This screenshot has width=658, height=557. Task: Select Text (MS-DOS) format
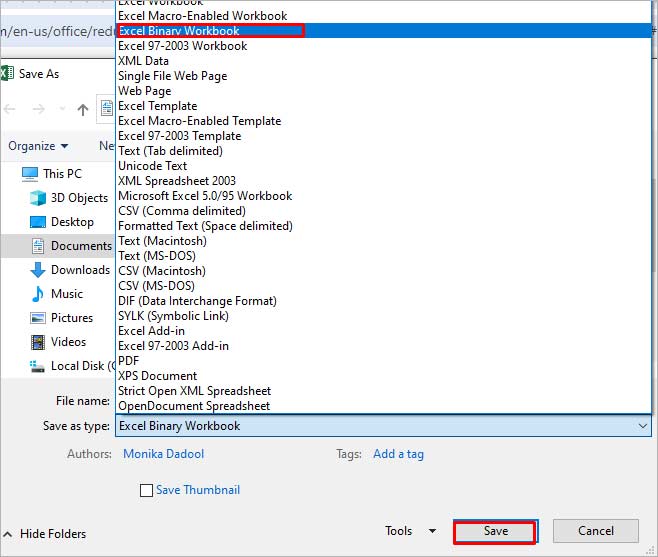coord(384,256)
